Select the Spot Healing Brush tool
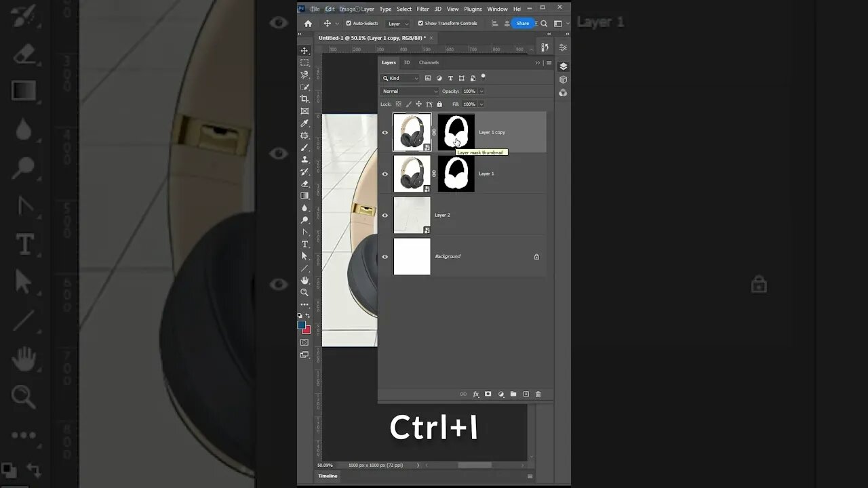The height and width of the screenshot is (488, 868). point(304,136)
